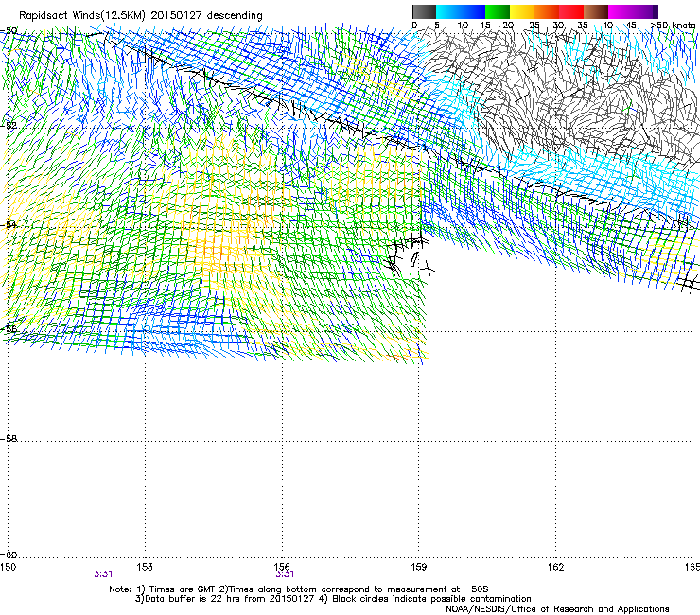Click the '150' longitude axis label

[x=8, y=567]
